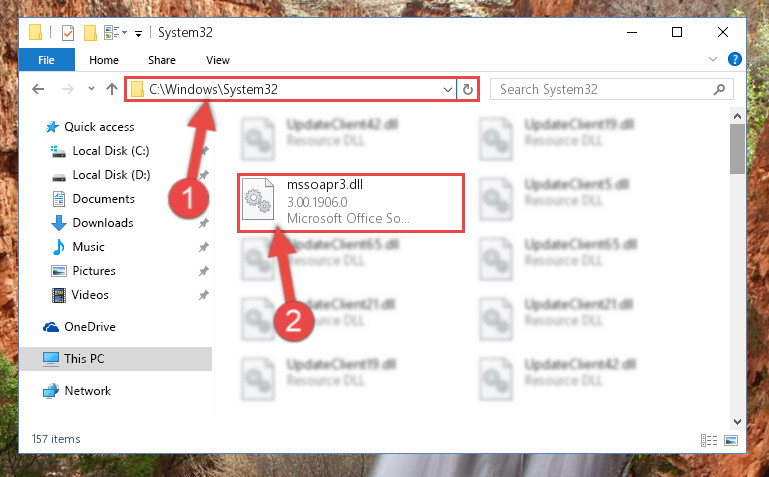This screenshot has width=769, height=477.
Task: Open the File menu
Action: tap(47, 60)
